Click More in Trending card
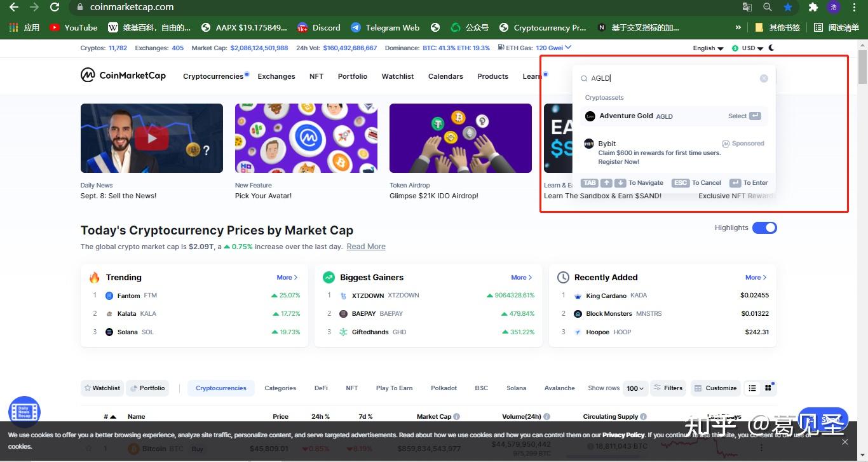This screenshot has height=462, width=868. tap(287, 277)
